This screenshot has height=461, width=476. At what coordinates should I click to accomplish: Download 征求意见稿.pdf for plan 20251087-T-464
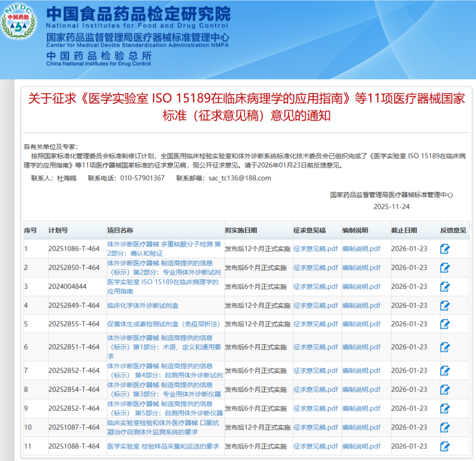(x=315, y=427)
